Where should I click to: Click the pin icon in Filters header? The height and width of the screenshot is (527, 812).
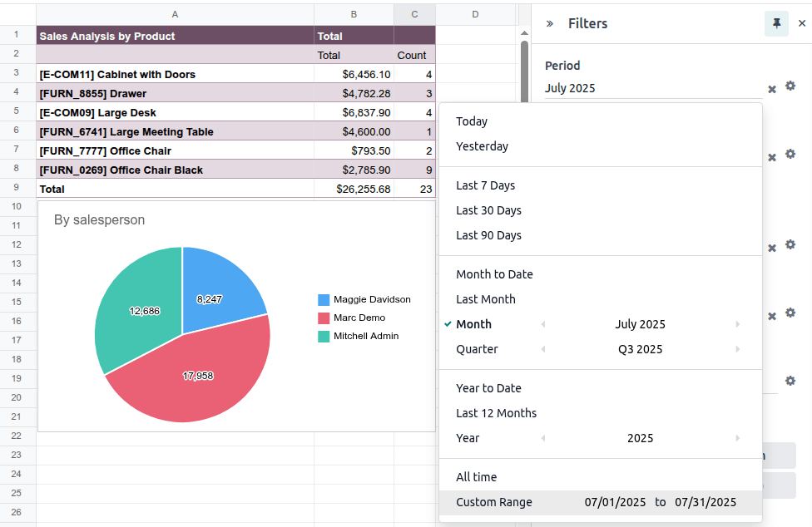click(776, 23)
